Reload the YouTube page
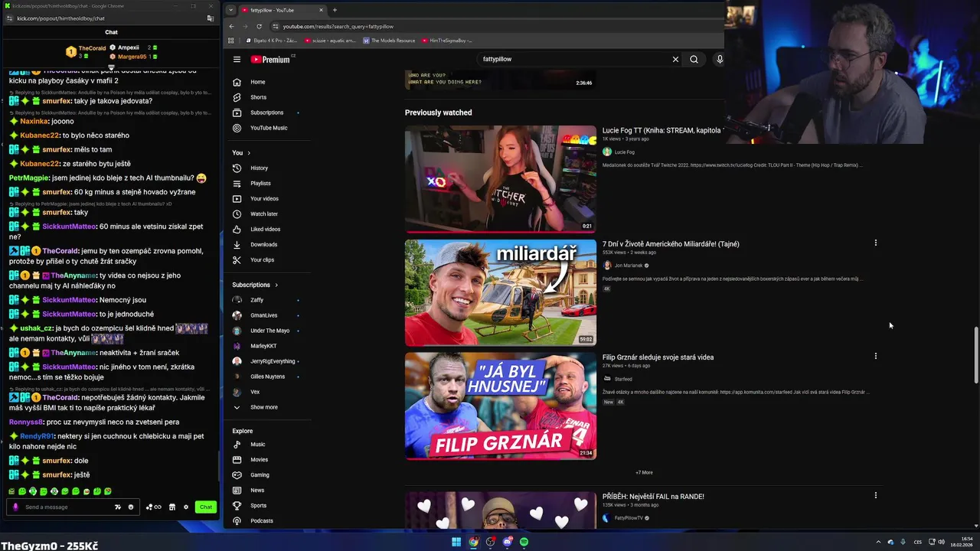980x551 pixels. tap(259, 26)
